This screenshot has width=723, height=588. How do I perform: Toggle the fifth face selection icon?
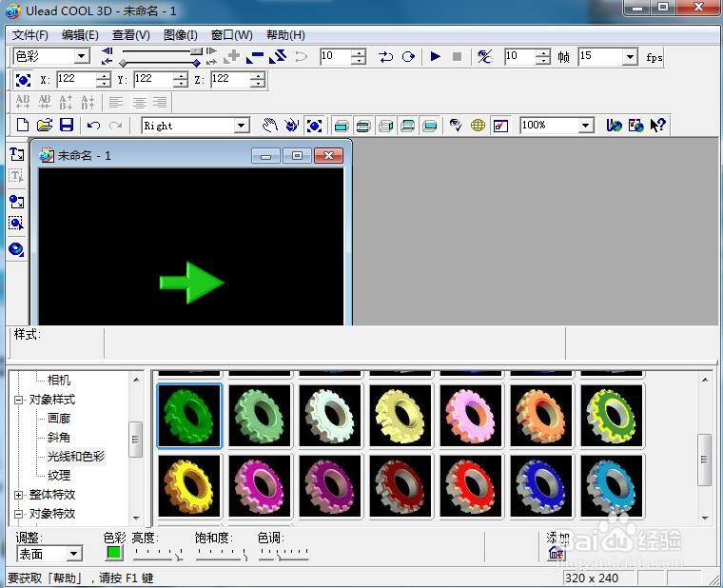tap(430, 126)
